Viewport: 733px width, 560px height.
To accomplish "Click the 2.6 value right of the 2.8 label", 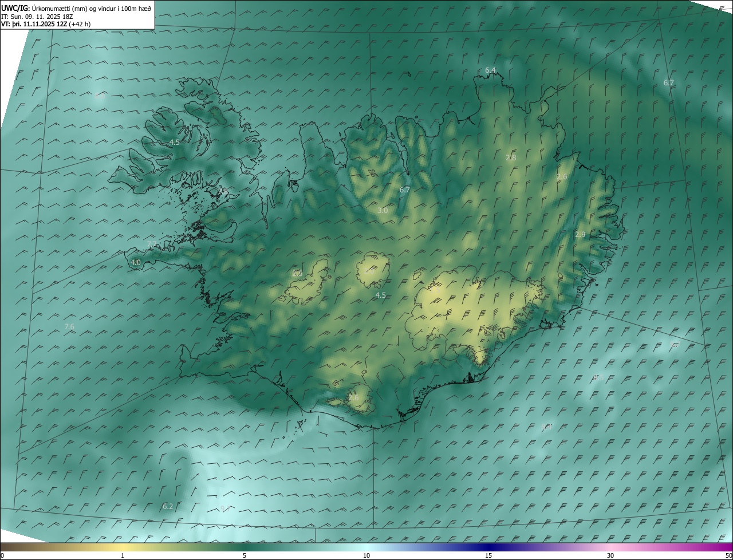I will (562, 177).
